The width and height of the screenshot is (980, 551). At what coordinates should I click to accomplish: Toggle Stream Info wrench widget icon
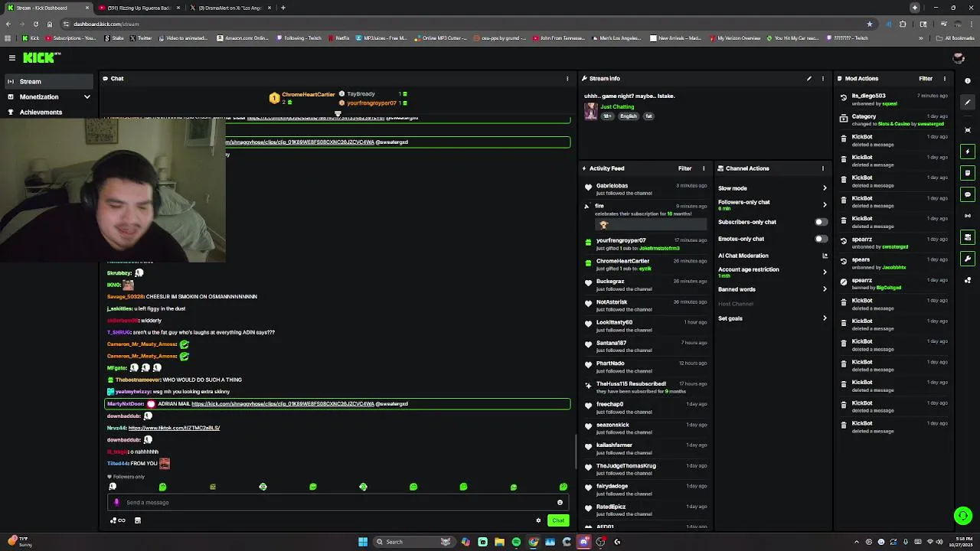click(968, 259)
